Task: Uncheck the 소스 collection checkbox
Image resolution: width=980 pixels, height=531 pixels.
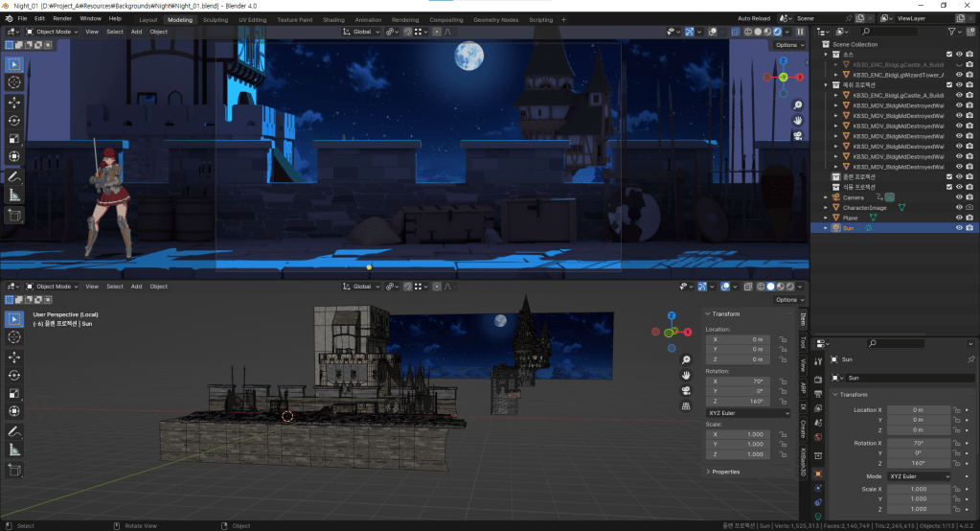Action: coord(948,55)
